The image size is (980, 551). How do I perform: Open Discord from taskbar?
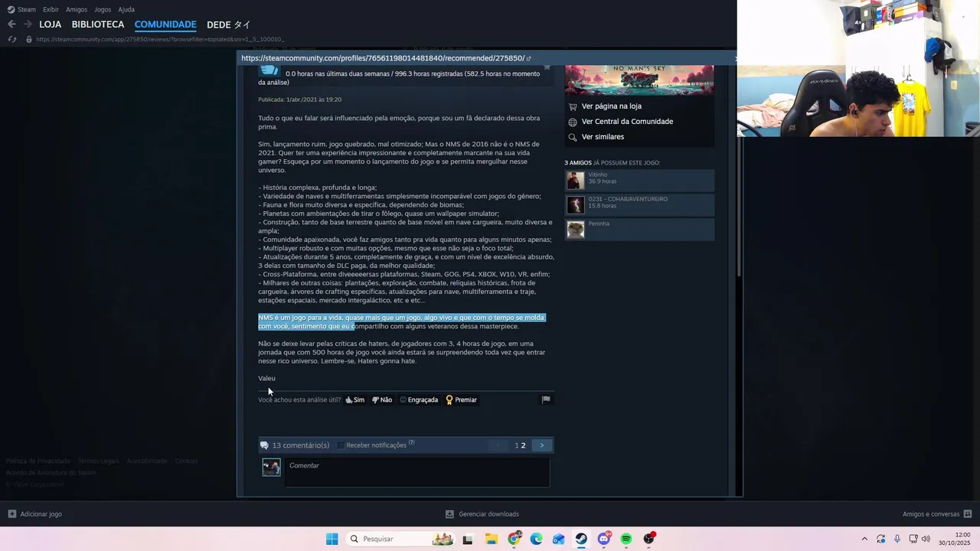604,539
